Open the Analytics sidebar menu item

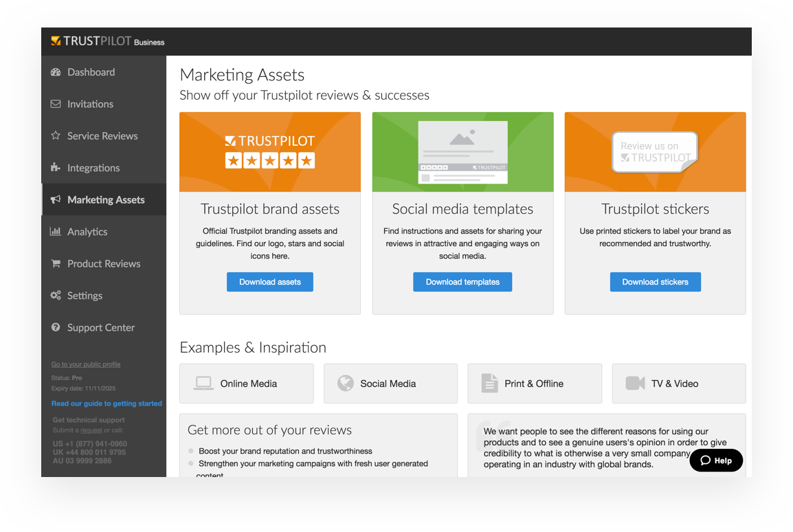coord(87,232)
